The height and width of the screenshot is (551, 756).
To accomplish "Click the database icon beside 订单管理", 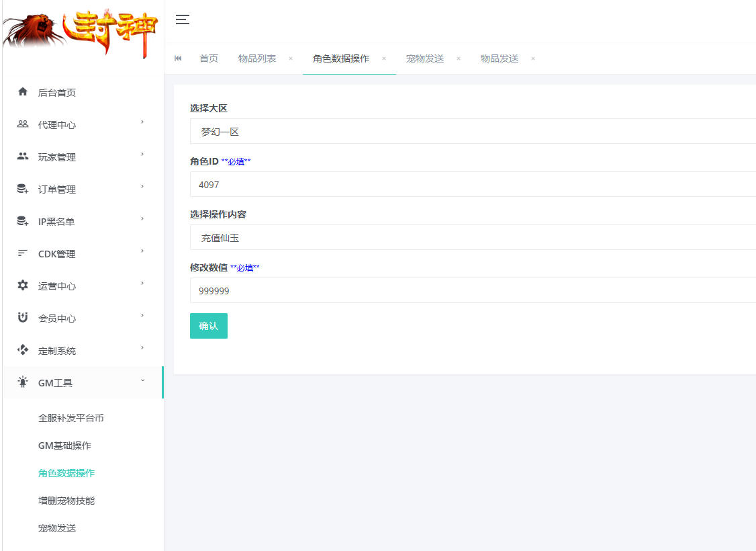I will (23, 189).
